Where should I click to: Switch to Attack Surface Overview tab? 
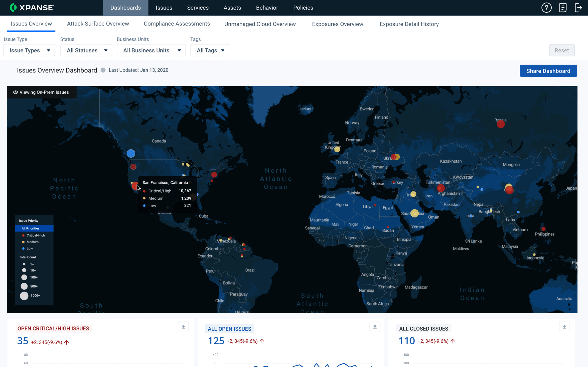point(98,24)
